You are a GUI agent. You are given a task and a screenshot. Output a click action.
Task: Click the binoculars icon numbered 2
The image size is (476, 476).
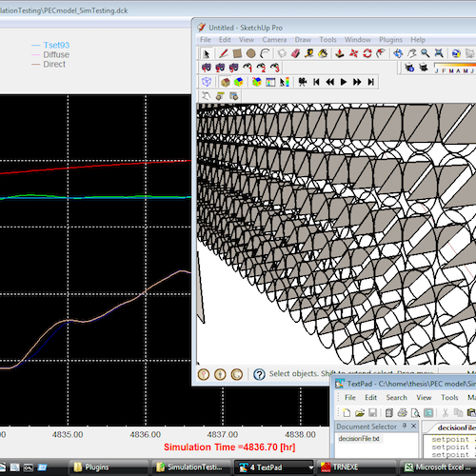pos(220,68)
